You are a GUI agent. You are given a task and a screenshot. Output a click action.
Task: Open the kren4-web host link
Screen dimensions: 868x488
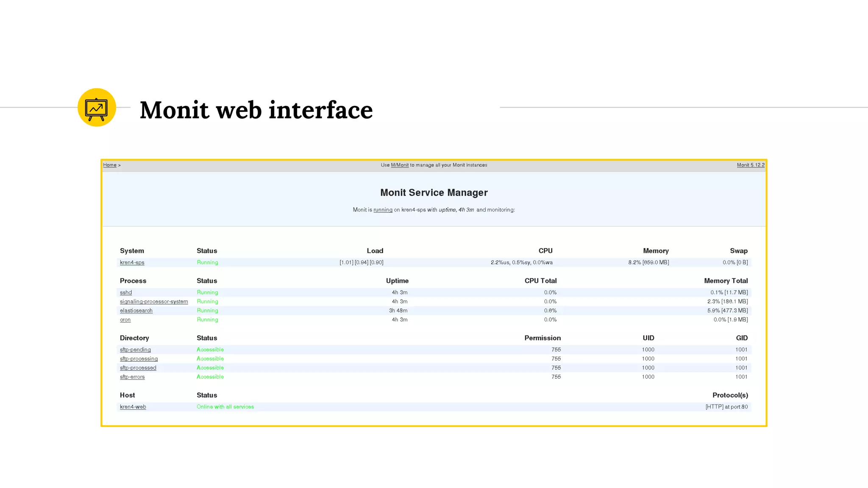[x=133, y=407]
